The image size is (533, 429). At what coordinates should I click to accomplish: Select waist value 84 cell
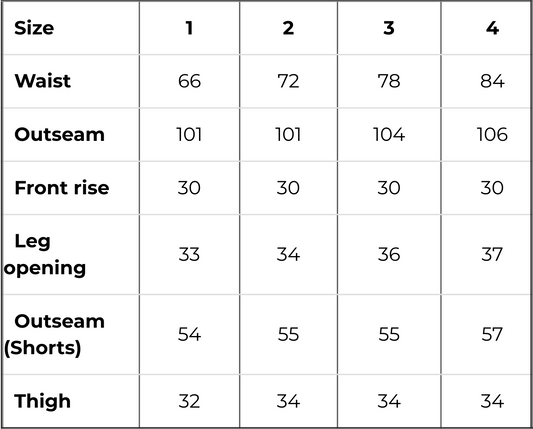[x=487, y=81]
